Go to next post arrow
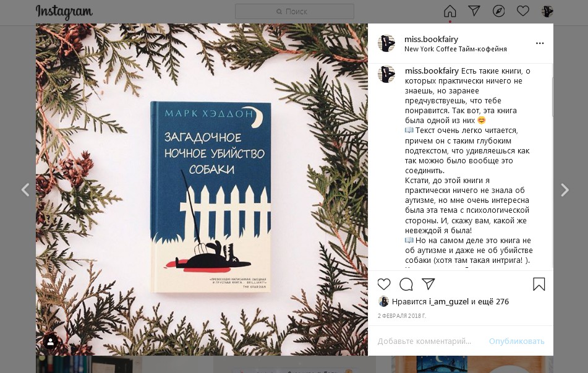Image resolution: width=588 pixels, height=373 pixels. (x=565, y=190)
